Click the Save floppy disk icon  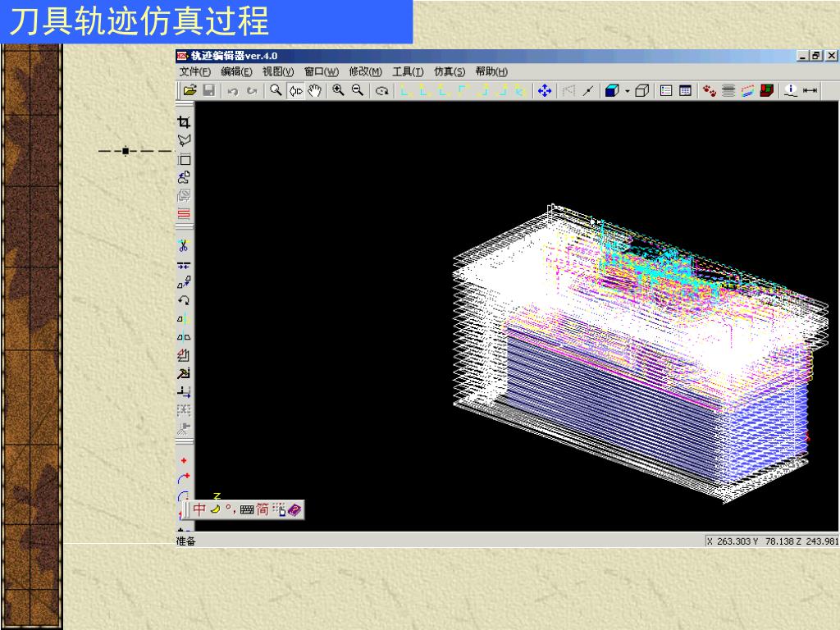pos(209,90)
